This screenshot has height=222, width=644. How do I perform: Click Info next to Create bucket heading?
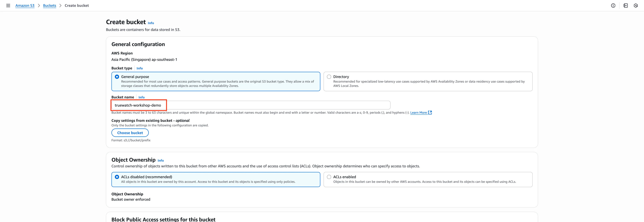point(151,23)
